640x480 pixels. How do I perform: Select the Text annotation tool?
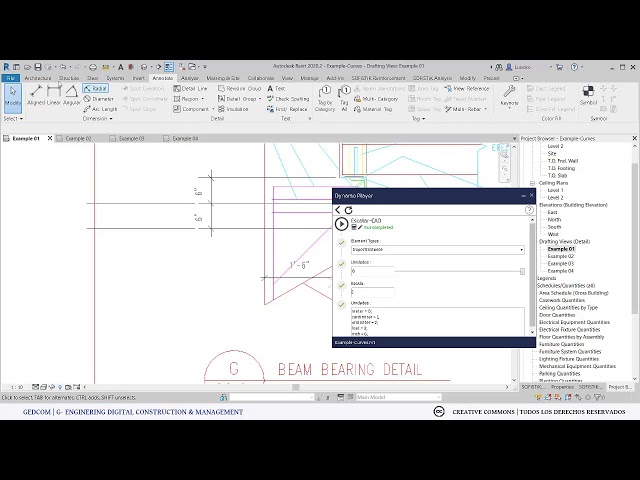(276, 88)
